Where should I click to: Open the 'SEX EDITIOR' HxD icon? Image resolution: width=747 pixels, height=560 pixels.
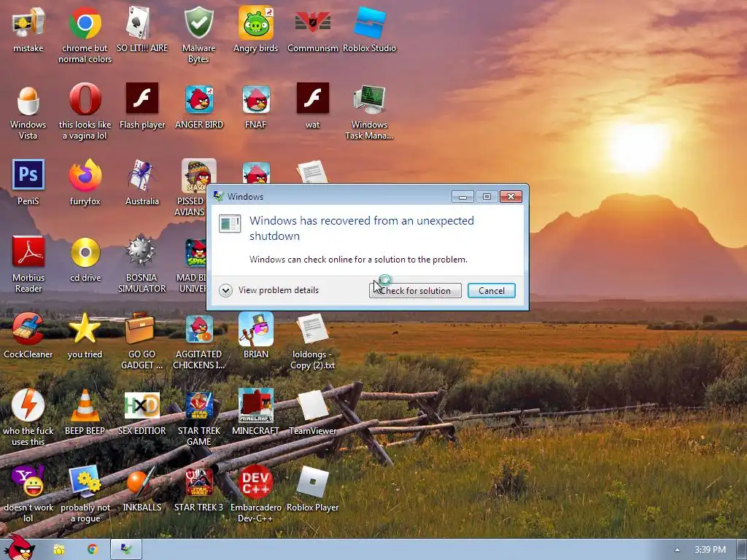(142, 405)
